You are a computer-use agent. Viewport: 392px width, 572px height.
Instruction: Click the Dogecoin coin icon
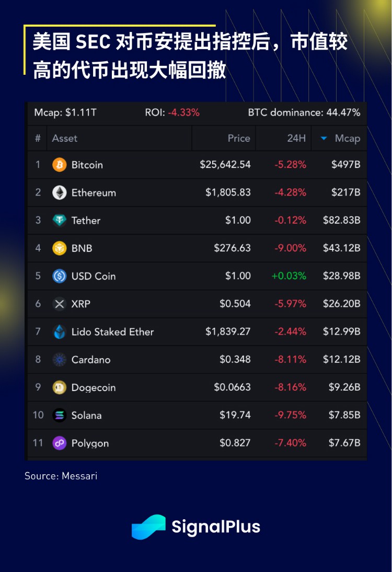pyautogui.click(x=60, y=387)
